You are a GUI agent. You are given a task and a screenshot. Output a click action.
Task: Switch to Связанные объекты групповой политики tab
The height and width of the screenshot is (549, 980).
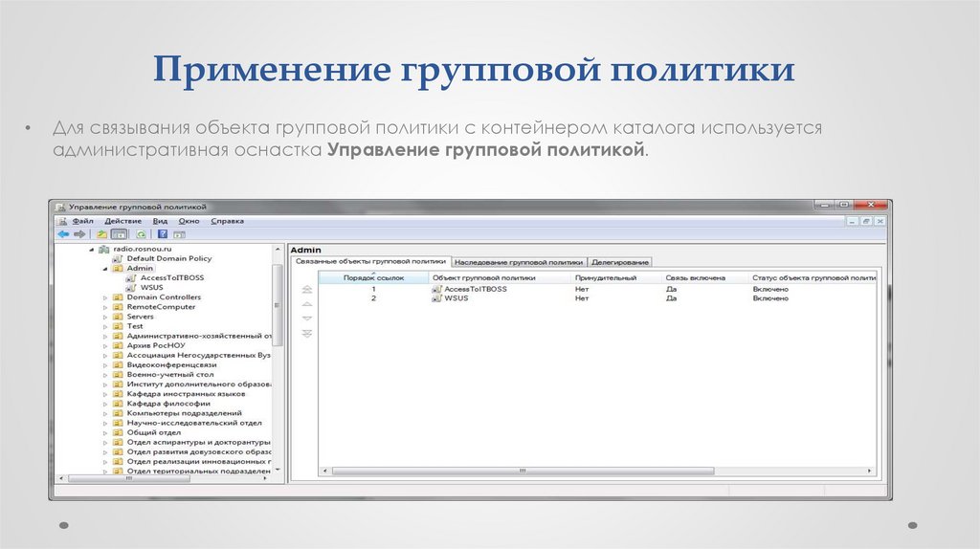pos(370,262)
